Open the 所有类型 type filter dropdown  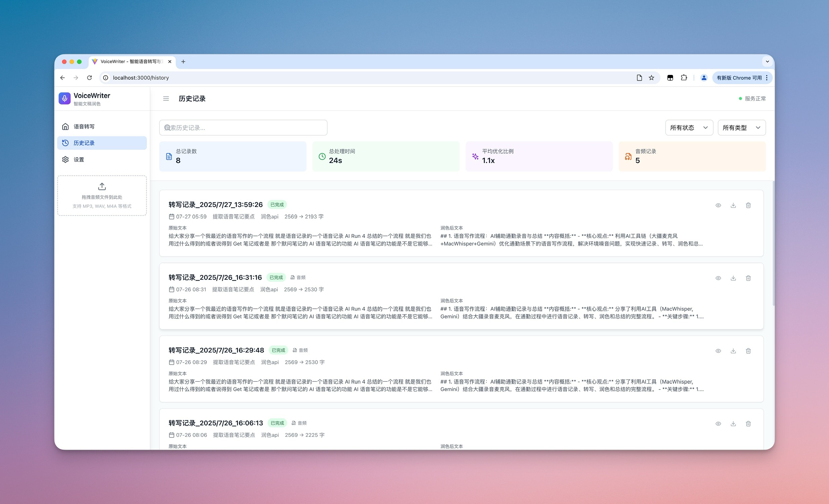click(742, 128)
